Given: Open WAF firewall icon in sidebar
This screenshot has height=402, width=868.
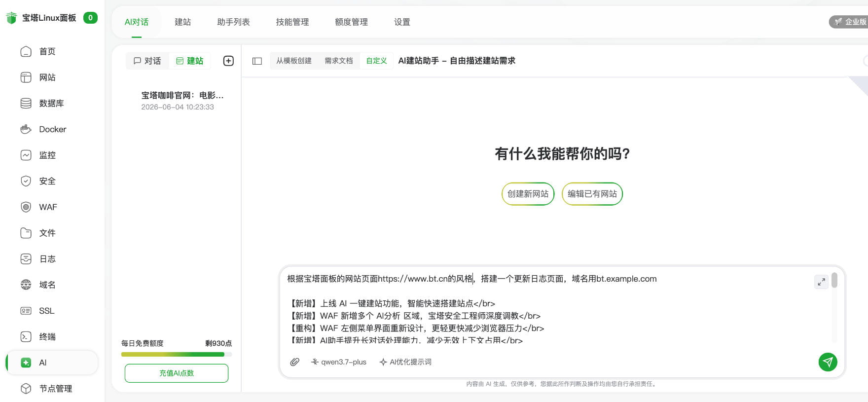Looking at the screenshot, I should (x=26, y=207).
